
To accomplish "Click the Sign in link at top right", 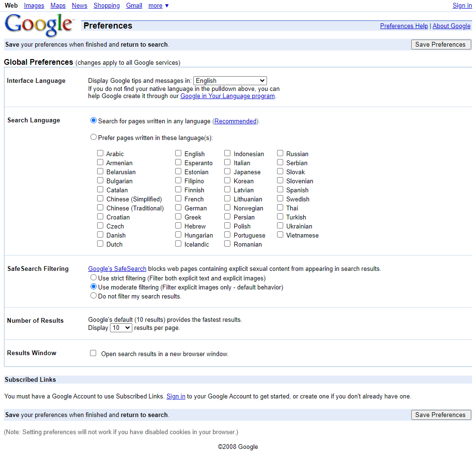I will coord(462,5).
